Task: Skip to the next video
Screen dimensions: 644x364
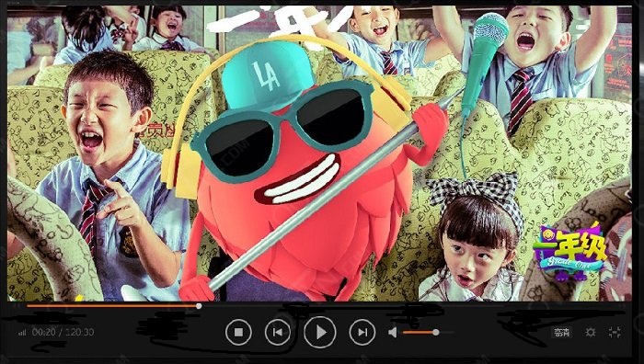Action: pyautogui.click(x=362, y=332)
